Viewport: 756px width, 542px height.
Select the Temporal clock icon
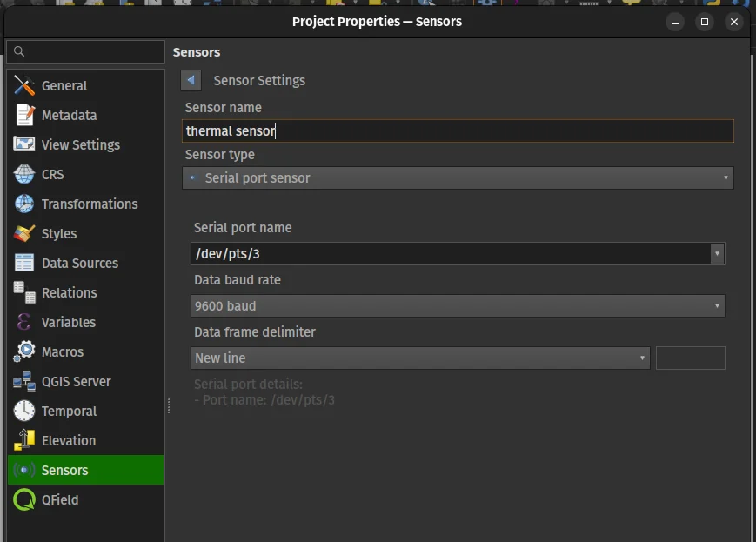click(24, 412)
